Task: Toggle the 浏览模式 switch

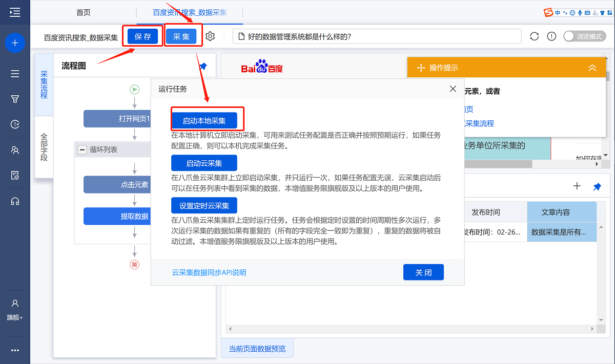Action: (x=584, y=36)
